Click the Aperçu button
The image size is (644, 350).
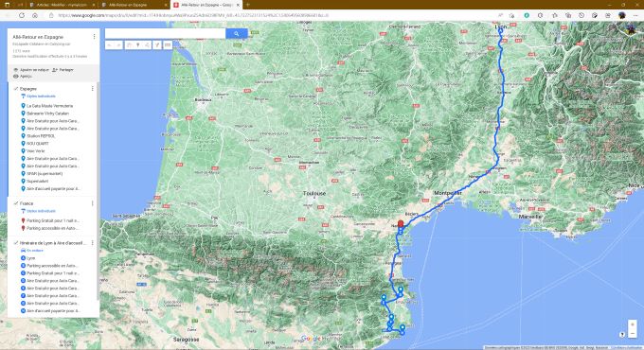click(x=23, y=77)
